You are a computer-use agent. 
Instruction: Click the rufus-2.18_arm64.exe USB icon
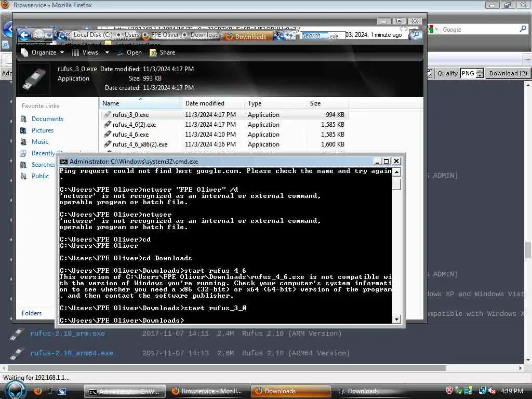(16, 354)
